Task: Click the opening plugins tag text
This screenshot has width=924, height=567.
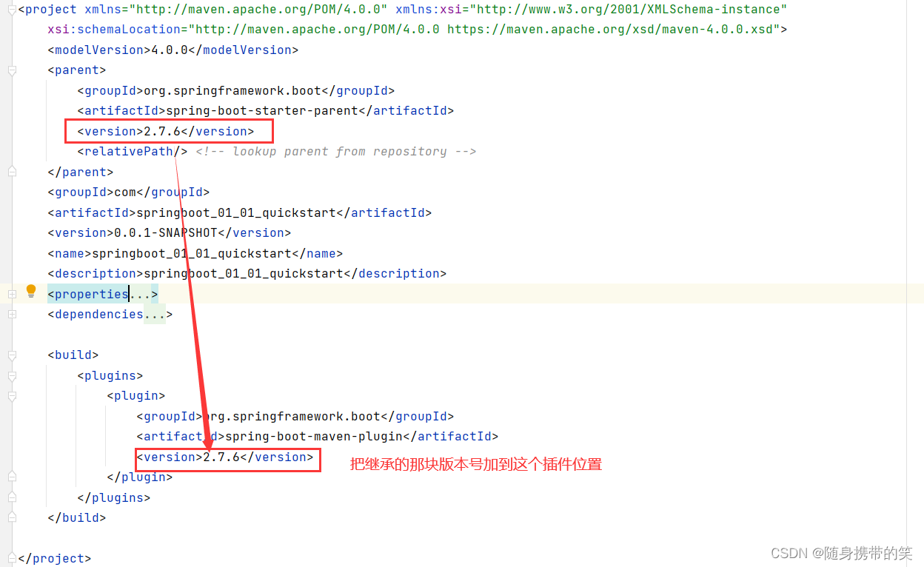Action: pyautogui.click(x=110, y=375)
